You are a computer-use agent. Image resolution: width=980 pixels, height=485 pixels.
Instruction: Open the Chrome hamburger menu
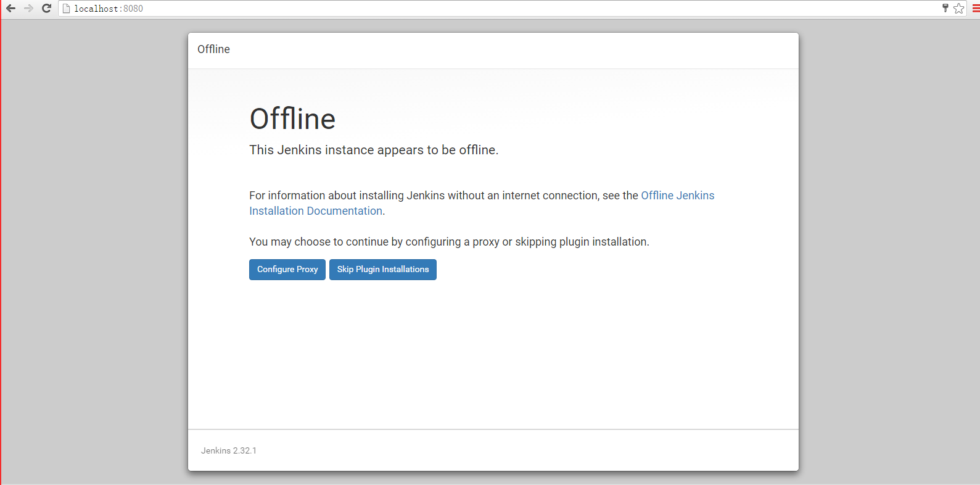point(976,9)
